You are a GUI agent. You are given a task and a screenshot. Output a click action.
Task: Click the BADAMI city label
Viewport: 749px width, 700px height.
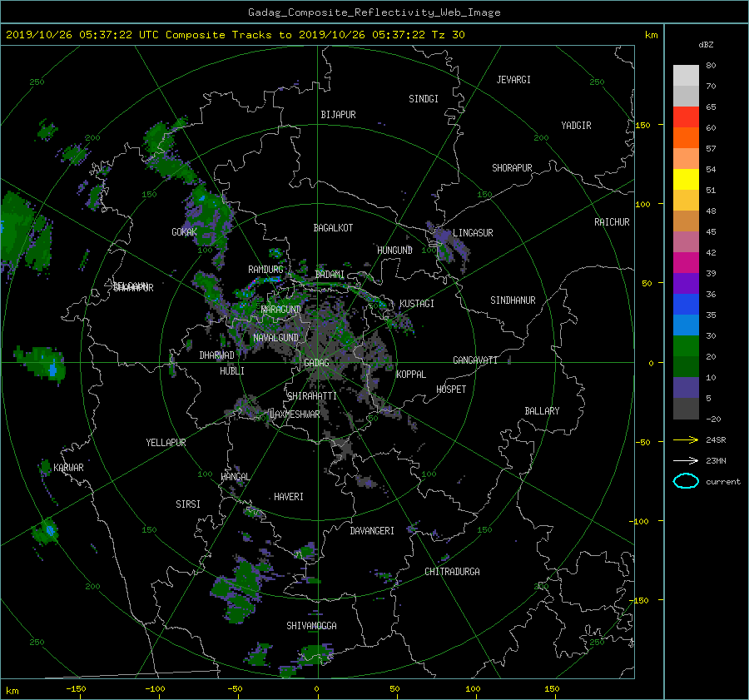[x=330, y=275]
